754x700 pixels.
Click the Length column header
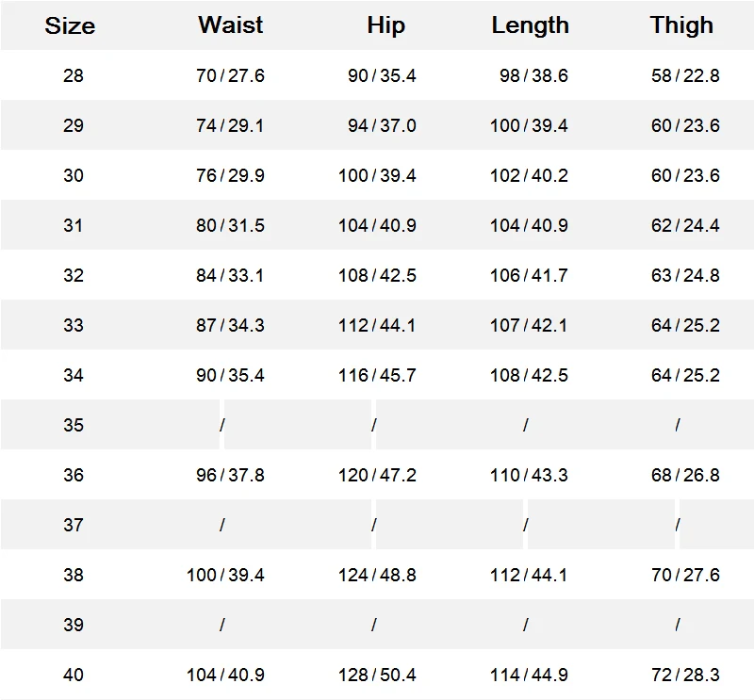point(530,25)
